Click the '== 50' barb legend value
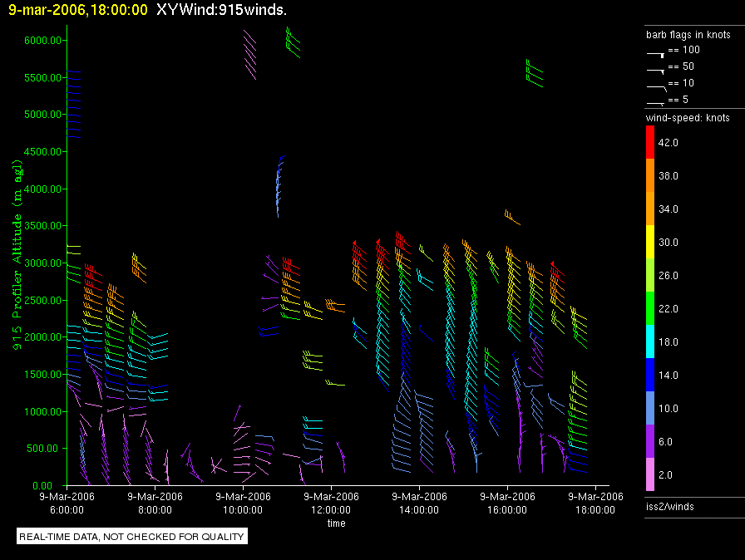Screen dimensions: 745x560 click(681, 66)
